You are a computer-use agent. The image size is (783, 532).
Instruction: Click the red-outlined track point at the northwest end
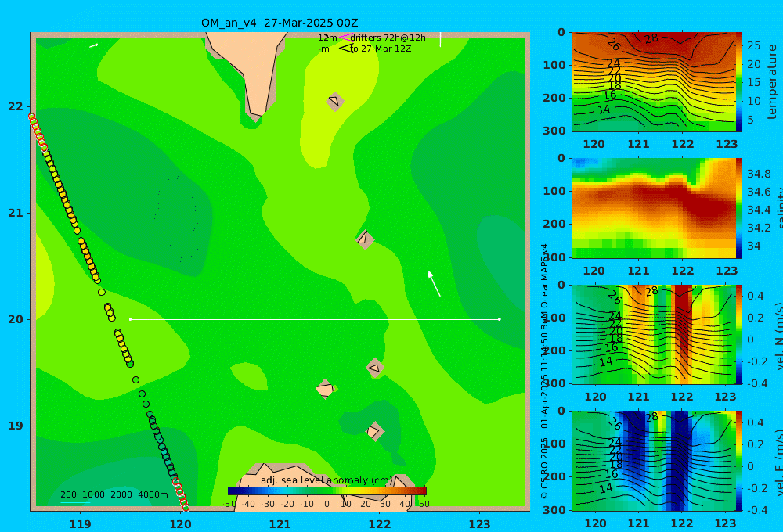[31, 117]
